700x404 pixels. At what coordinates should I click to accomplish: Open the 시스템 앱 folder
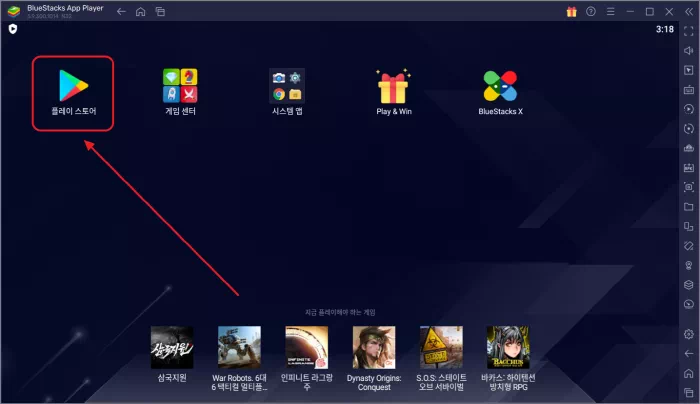[x=287, y=92]
